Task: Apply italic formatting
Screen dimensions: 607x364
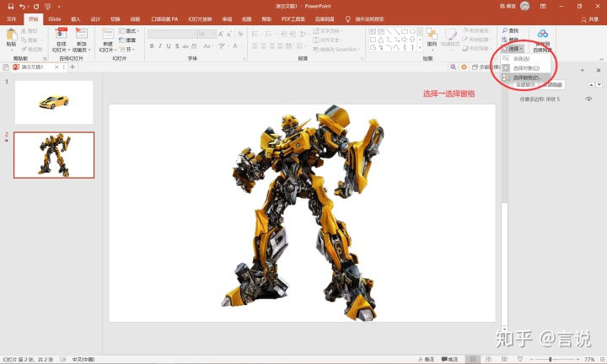Action: (x=160, y=46)
